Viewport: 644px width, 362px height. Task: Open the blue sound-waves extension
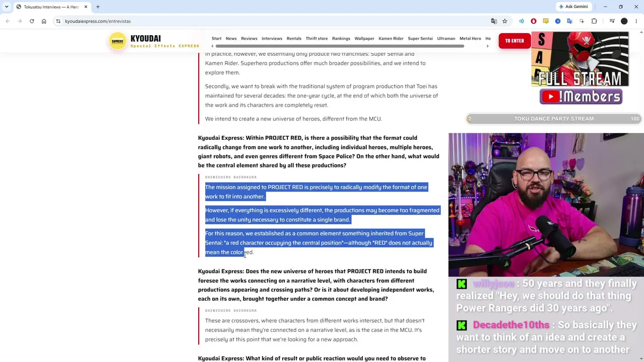click(521, 21)
